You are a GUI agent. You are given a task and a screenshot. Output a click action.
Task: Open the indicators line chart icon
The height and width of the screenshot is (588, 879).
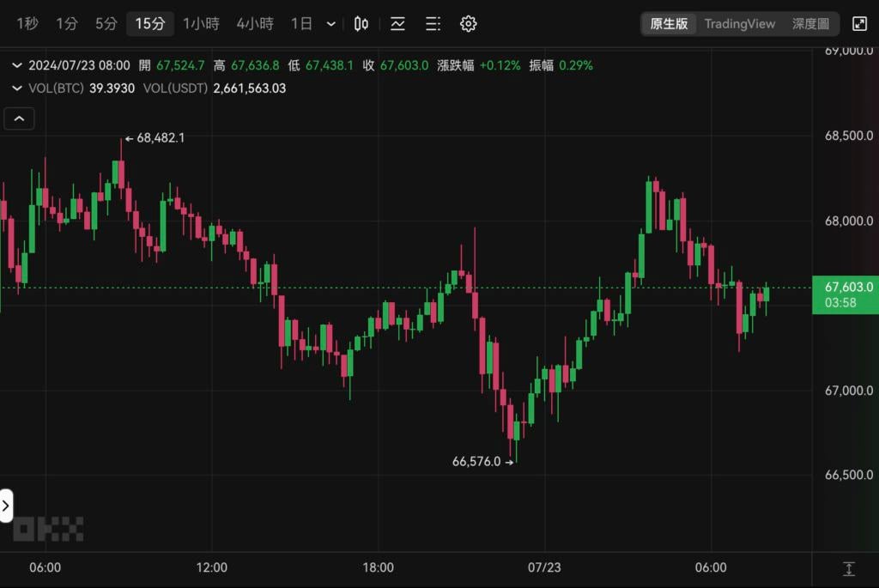coord(397,23)
